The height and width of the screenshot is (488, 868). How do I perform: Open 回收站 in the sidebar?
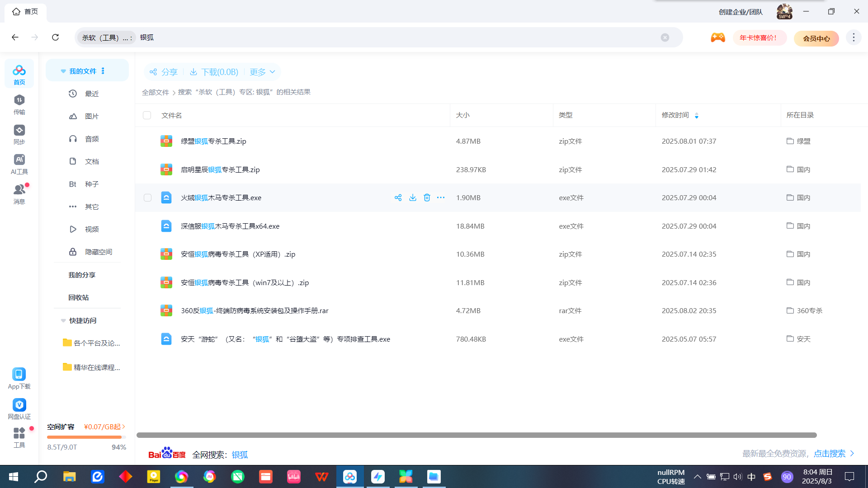(79, 298)
